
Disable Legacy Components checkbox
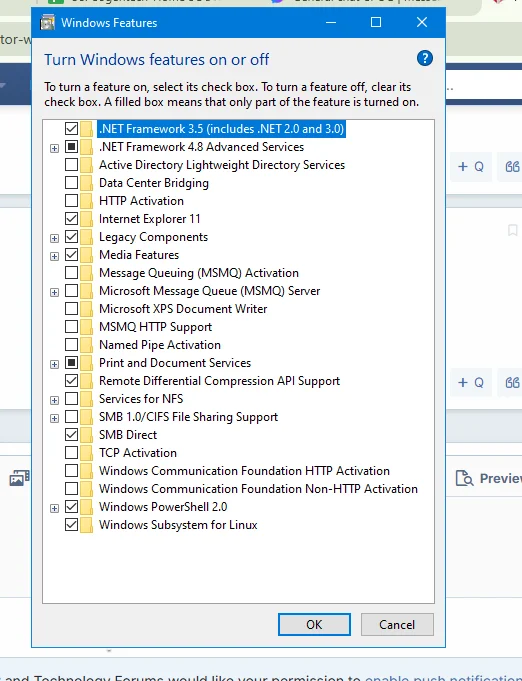tap(71, 237)
